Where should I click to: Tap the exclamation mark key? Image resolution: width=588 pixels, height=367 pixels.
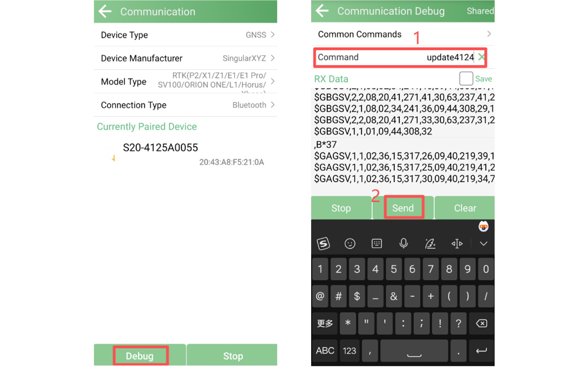(x=440, y=323)
